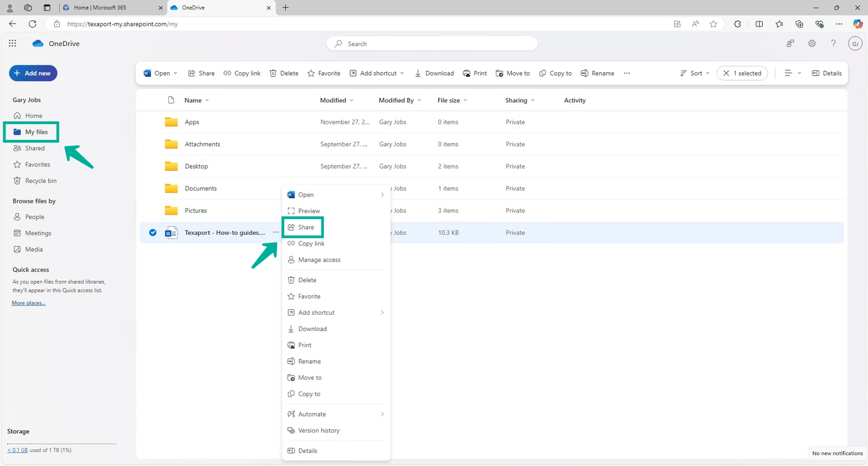Screen dimensions: 868x466
Task: Open the More places link in Quick access
Action: tap(28, 303)
